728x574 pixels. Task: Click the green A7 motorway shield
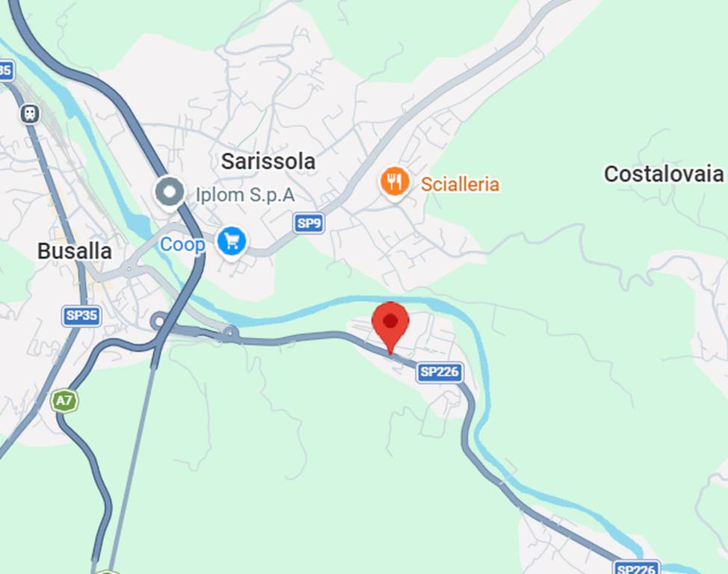point(64,401)
